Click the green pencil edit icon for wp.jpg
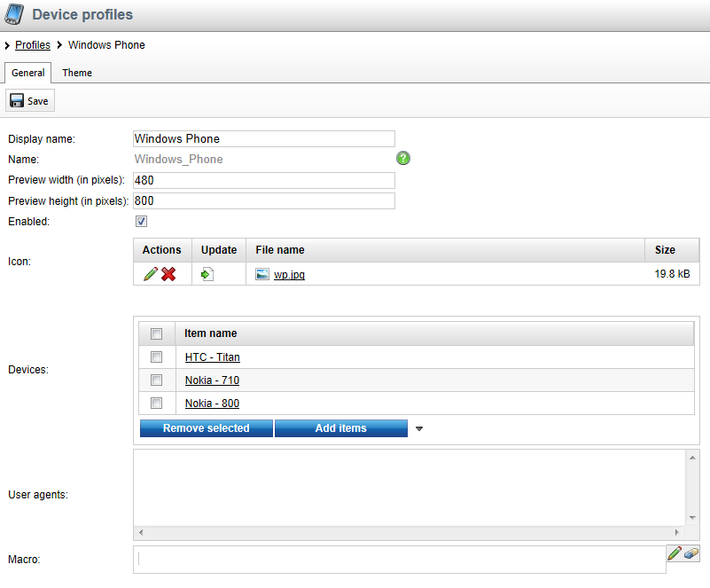Screen dimensions: 710x588 (150, 274)
